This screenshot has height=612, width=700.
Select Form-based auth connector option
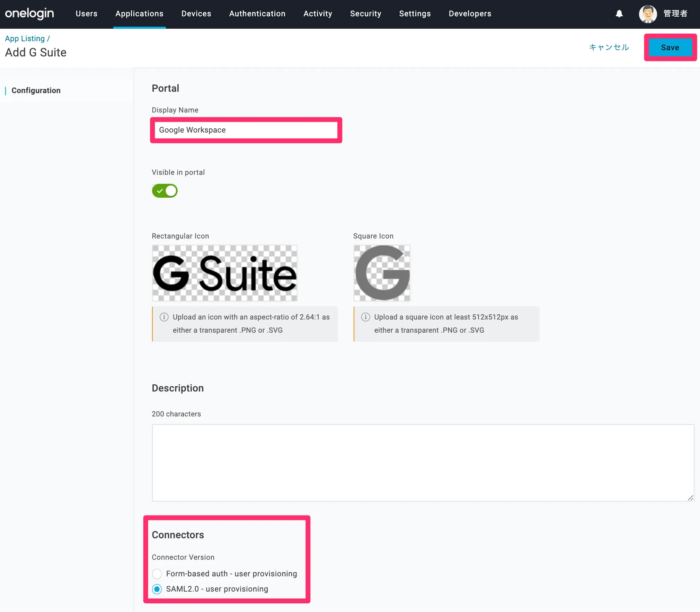coord(157,574)
